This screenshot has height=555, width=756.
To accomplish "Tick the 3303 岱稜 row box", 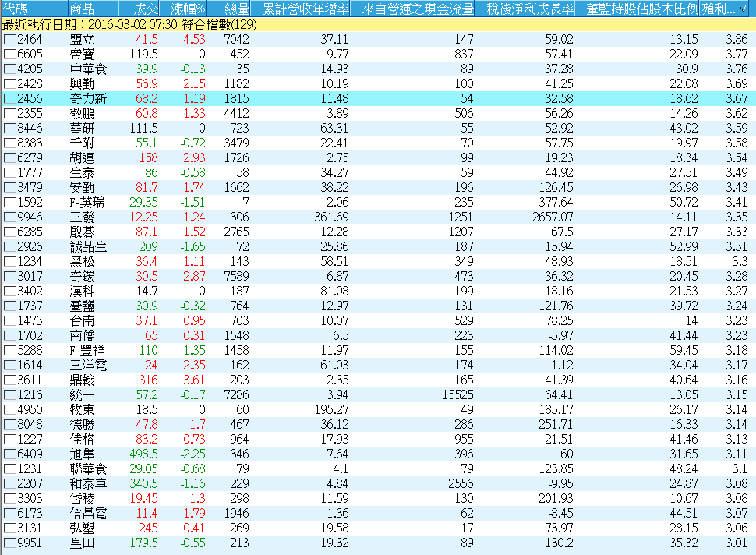I will tap(9, 499).
